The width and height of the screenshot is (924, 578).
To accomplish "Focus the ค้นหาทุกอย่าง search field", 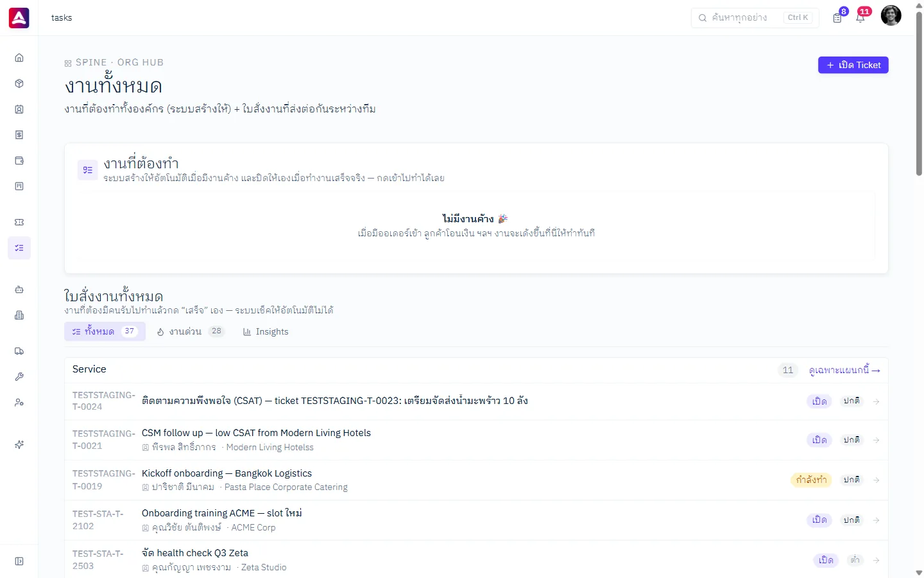I will pyautogui.click(x=755, y=17).
